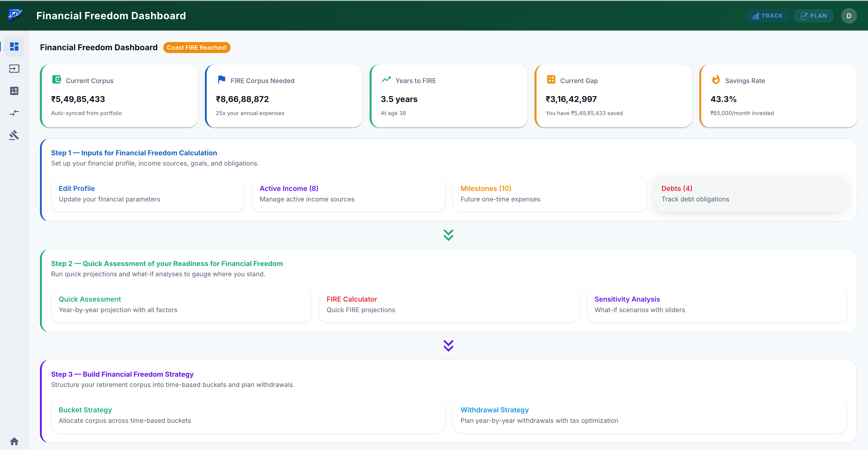
Task: Click the flame icon on Savings Rate card
Action: (716, 79)
